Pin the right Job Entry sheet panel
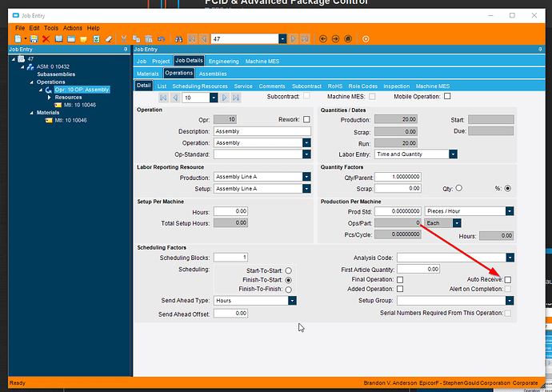Image resolution: width=552 pixels, height=392 pixels. pyautogui.click(x=540, y=50)
